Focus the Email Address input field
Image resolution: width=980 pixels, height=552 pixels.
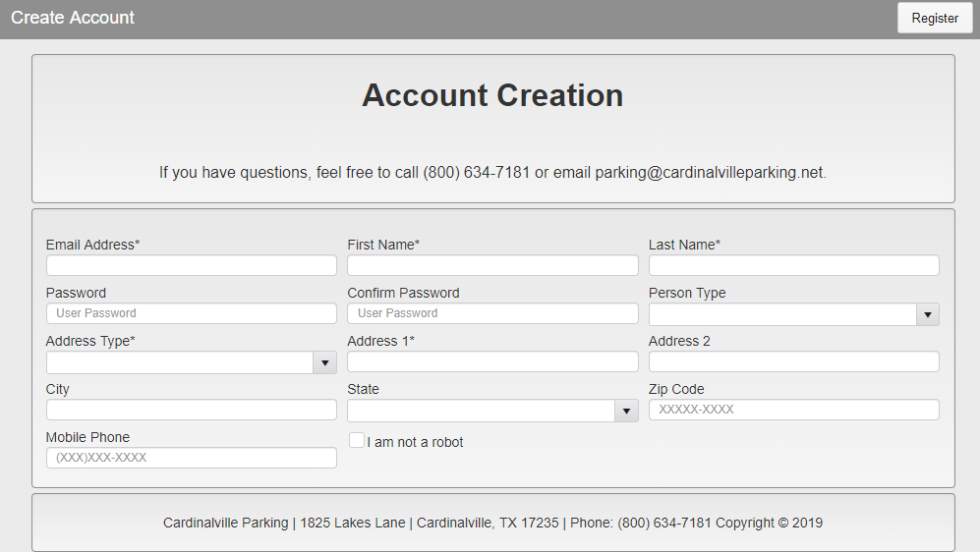point(192,265)
